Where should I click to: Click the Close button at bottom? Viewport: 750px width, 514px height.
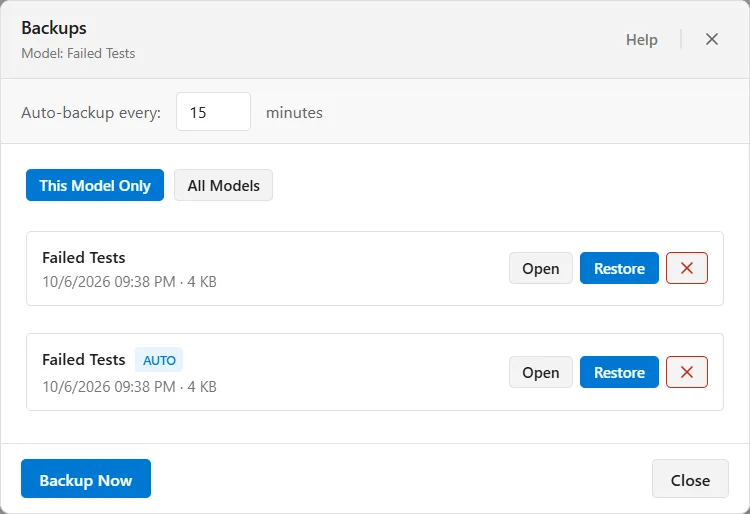point(690,479)
